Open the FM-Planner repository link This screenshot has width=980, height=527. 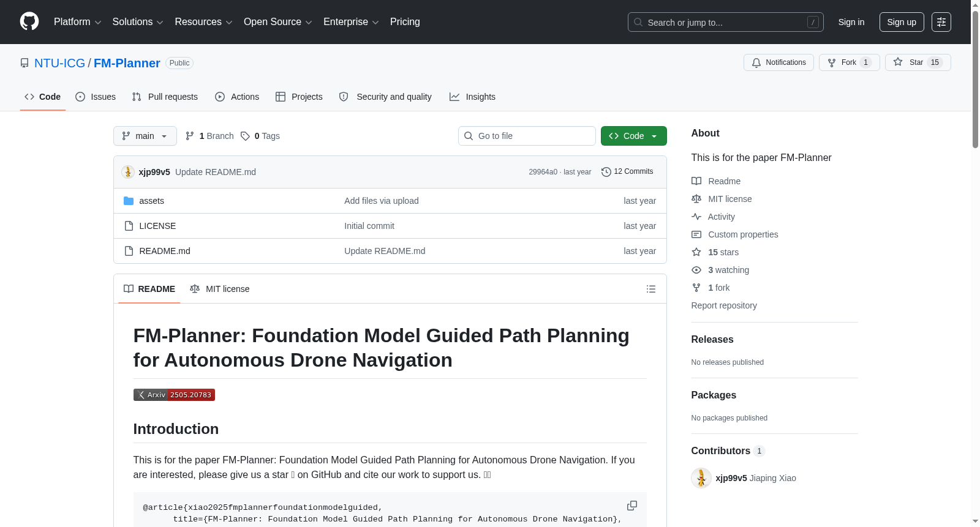(x=127, y=63)
